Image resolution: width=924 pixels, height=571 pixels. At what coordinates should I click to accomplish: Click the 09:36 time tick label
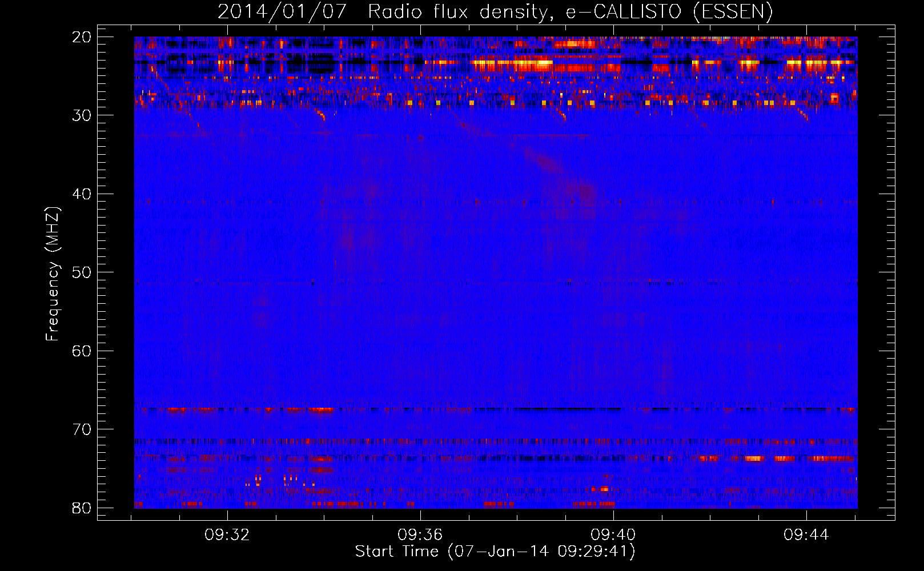point(420,535)
